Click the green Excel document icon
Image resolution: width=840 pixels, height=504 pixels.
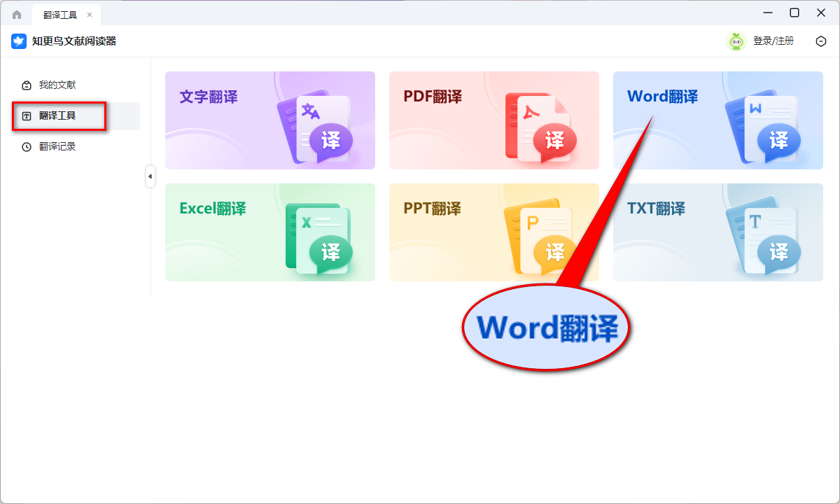(318, 239)
